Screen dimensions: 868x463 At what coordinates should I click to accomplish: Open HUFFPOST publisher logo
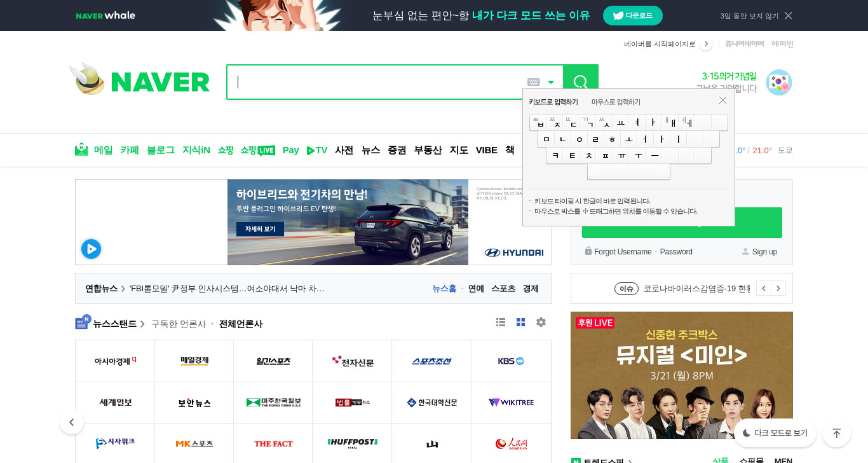(353, 443)
